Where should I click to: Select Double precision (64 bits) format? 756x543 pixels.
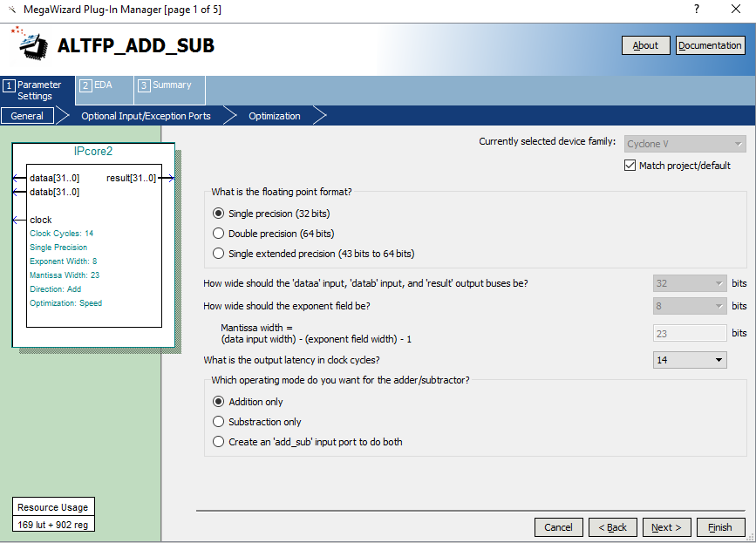[218, 234]
